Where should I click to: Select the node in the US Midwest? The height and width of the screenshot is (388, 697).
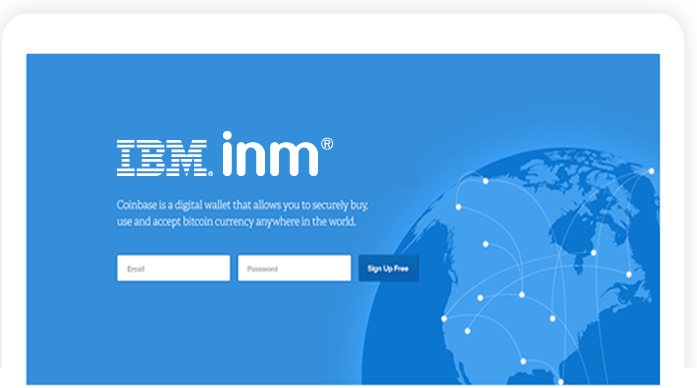tap(553, 318)
